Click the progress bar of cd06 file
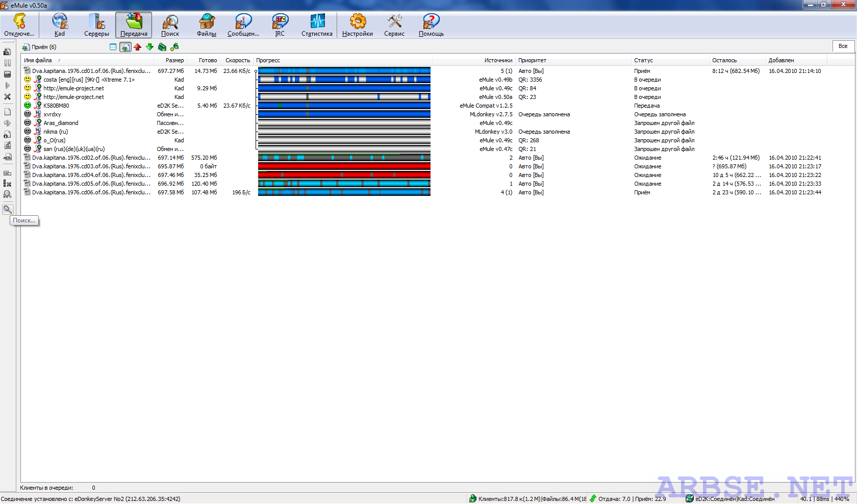The width and height of the screenshot is (857, 504). click(x=344, y=192)
